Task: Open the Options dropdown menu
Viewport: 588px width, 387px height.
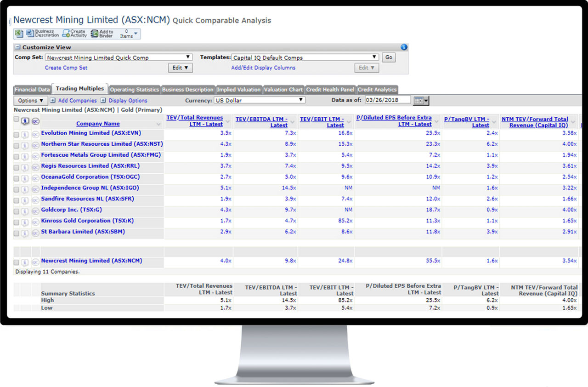Action: [31, 101]
